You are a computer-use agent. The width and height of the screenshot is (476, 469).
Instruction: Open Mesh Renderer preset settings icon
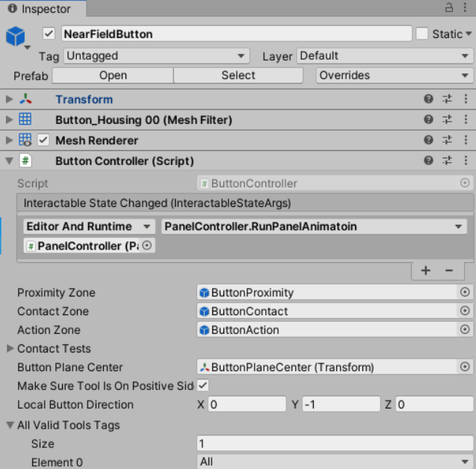[447, 140]
